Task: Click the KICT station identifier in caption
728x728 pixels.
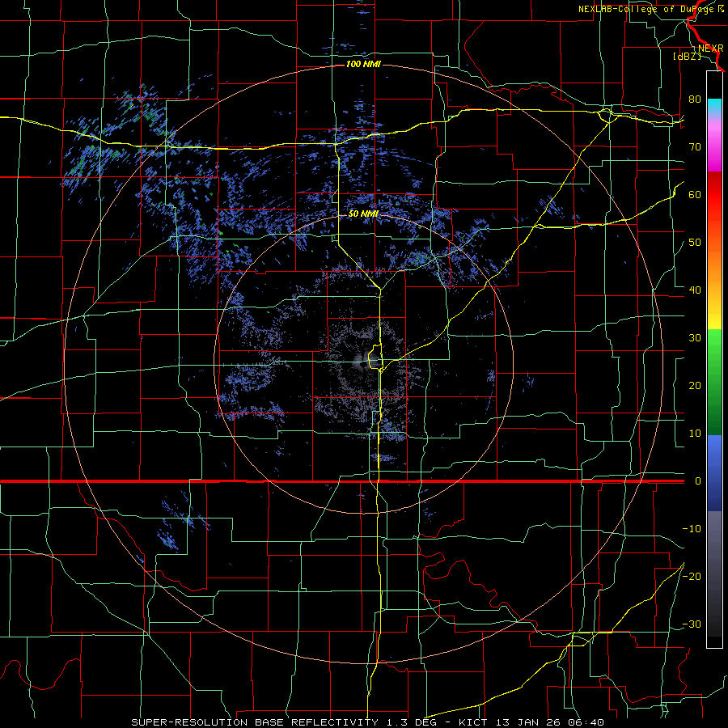Action: click(473, 722)
